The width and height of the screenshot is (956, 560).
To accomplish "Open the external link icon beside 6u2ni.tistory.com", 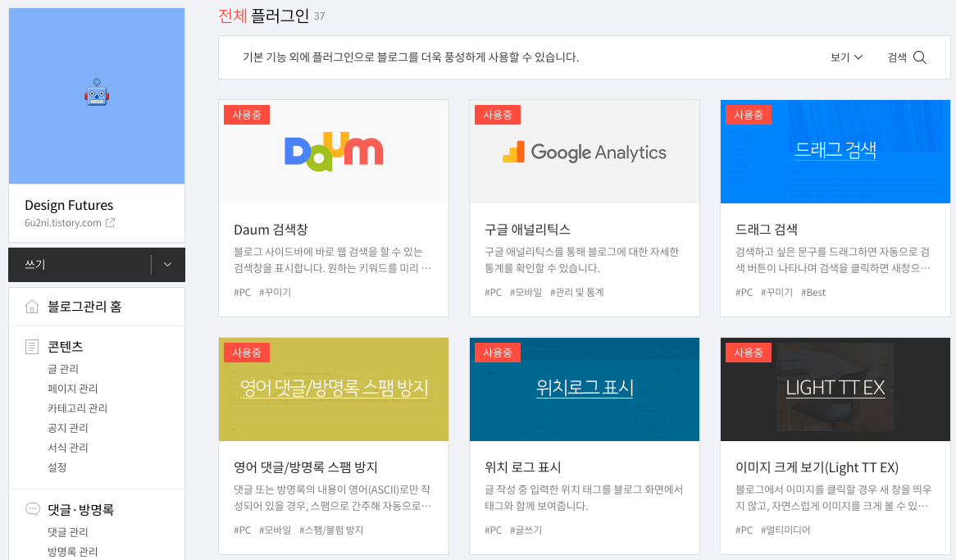I will tap(111, 223).
